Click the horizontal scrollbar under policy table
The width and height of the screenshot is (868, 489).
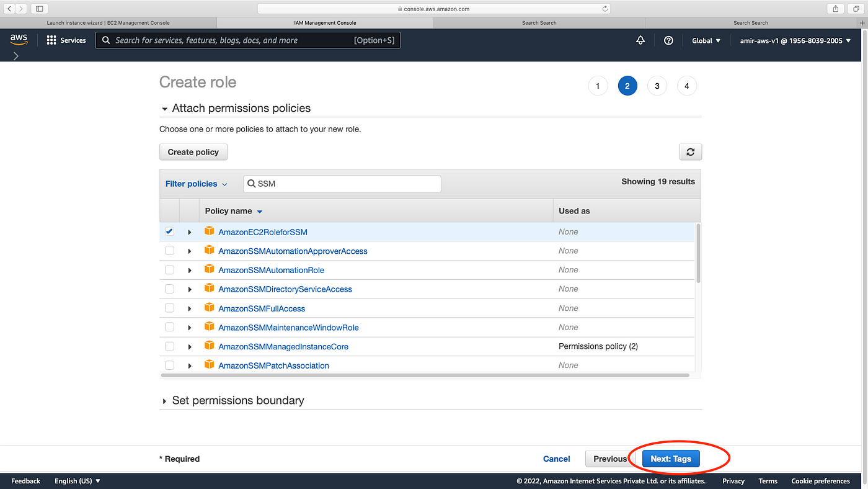(425, 375)
